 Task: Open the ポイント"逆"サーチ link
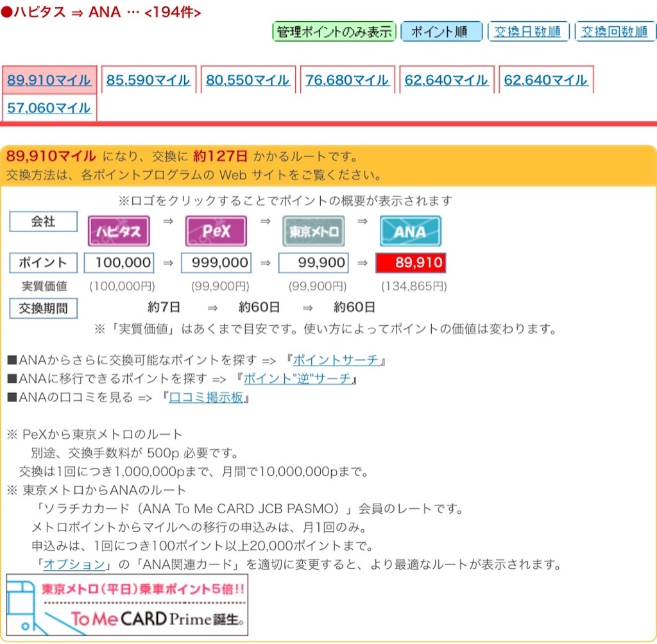tap(297, 378)
